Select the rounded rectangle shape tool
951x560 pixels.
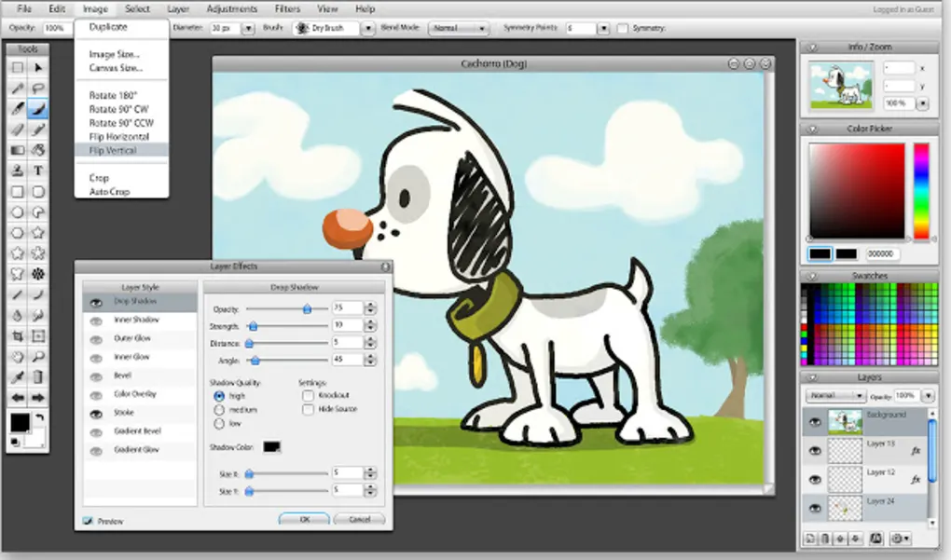[x=38, y=192]
